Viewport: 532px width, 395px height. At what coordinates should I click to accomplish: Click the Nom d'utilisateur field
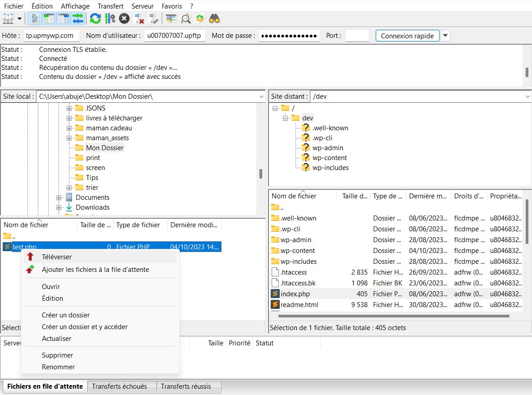point(175,36)
